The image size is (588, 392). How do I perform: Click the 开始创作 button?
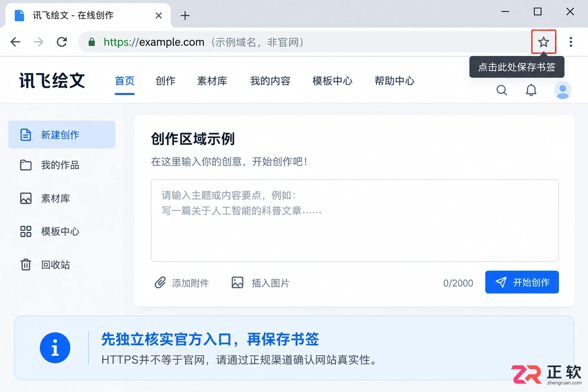point(522,282)
